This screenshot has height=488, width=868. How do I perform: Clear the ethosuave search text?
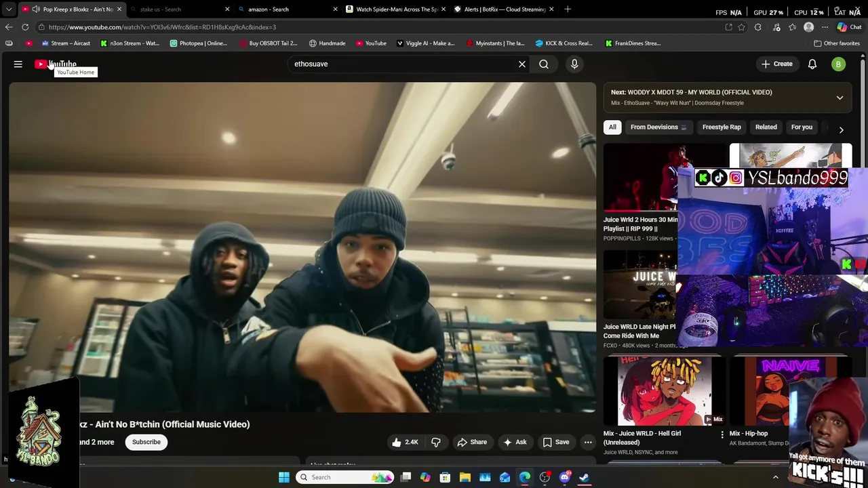tap(522, 64)
